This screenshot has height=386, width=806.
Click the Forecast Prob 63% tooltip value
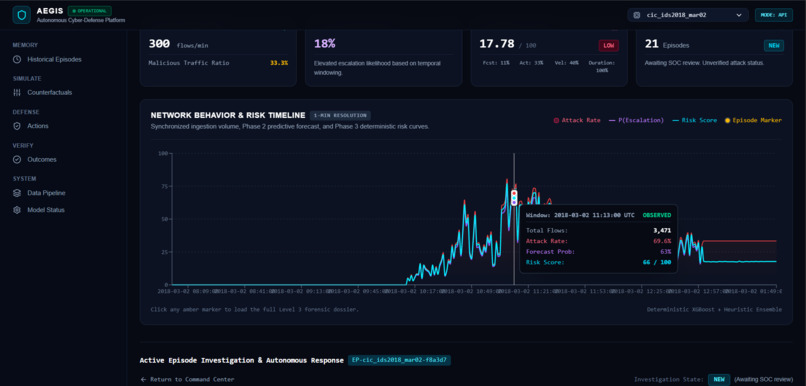[666, 252]
